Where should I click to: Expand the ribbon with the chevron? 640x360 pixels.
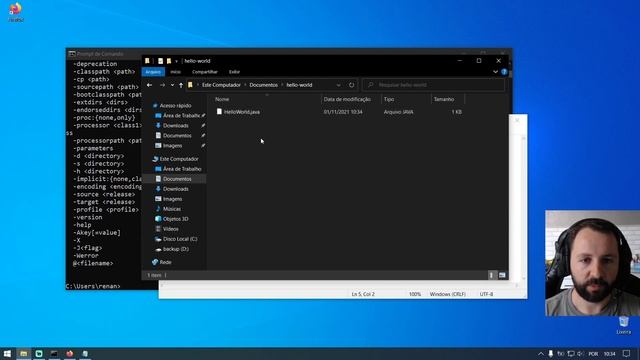(x=495, y=72)
